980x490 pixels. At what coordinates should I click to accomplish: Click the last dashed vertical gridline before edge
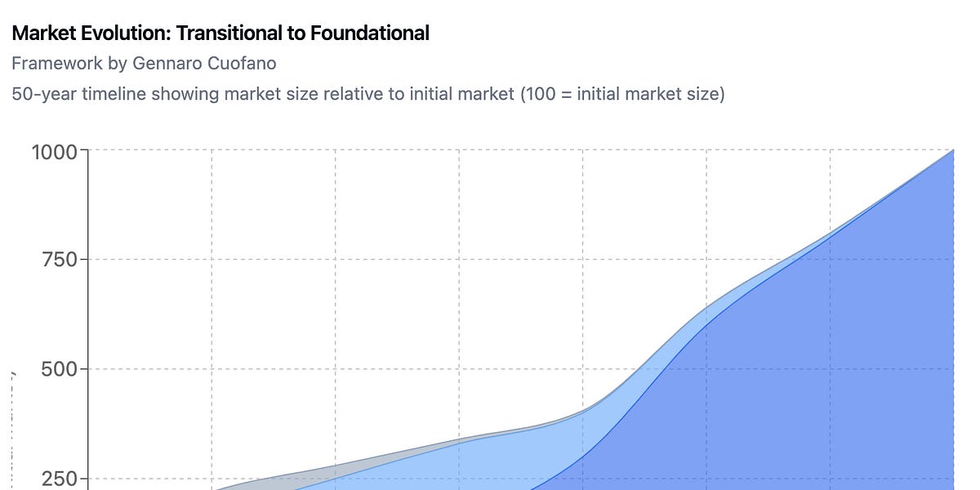(x=831, y=188)
